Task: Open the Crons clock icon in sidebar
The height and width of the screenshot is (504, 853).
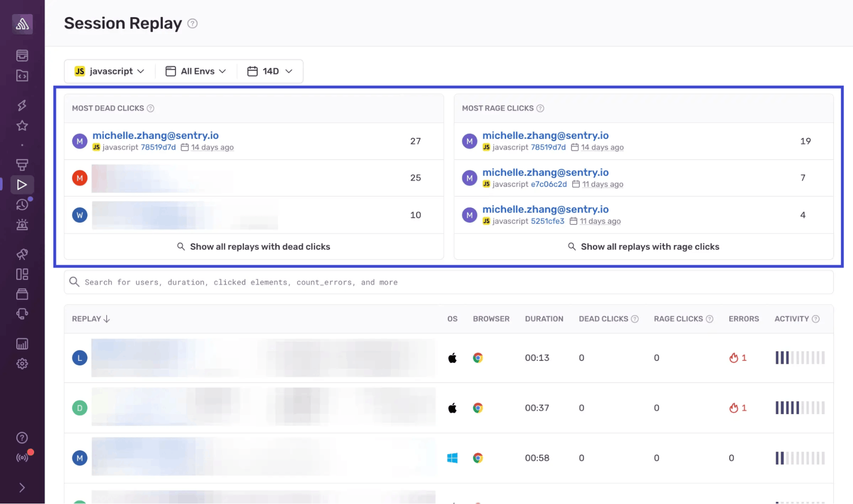Action: coord(22,204)
